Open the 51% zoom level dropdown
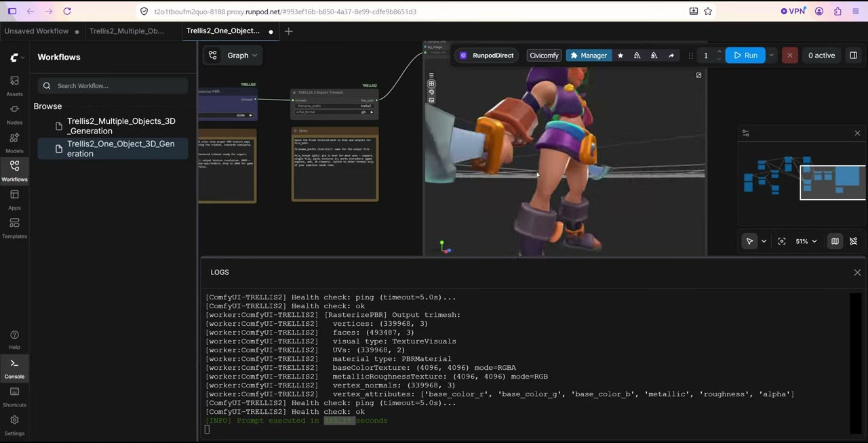868x443 pixels. [806, 241]
